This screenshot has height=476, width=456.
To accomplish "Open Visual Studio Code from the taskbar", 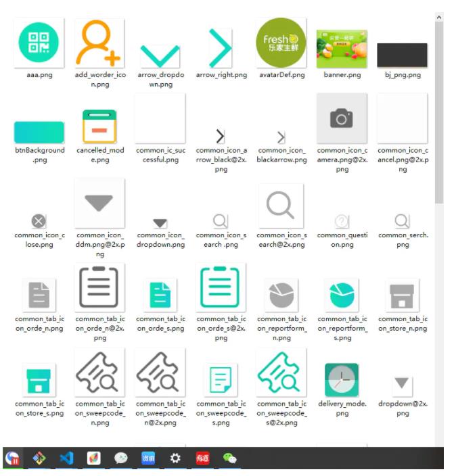I will [x=66, y=458].
